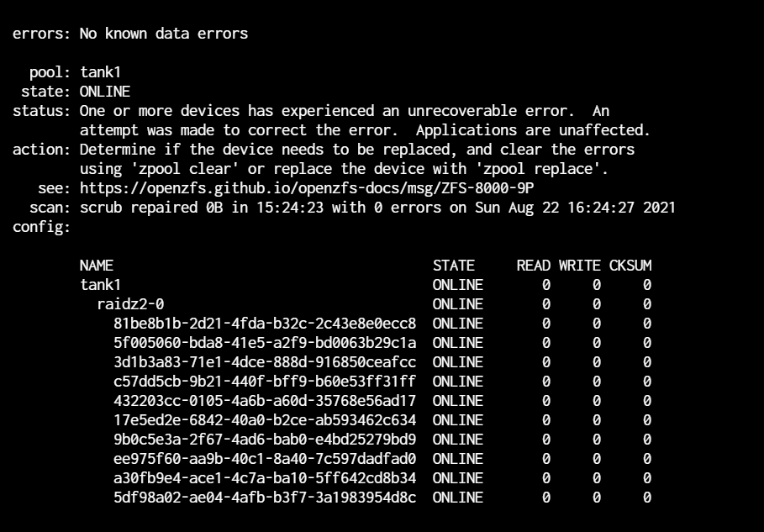Click the openzfs.github.io ZFS-8000-9P URL
This screenshot has height=532, width=764.
coord(307,188)
